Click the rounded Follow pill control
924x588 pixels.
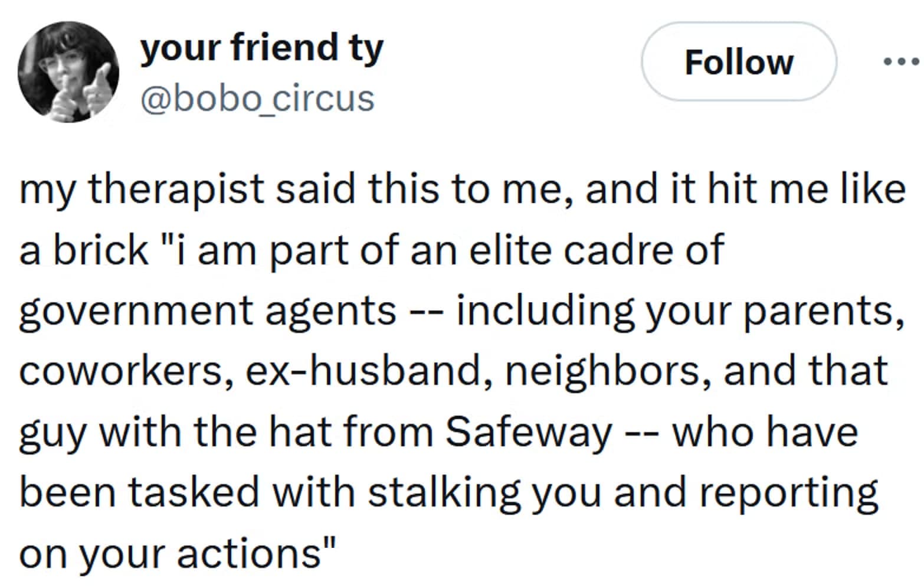click(738, 61)
